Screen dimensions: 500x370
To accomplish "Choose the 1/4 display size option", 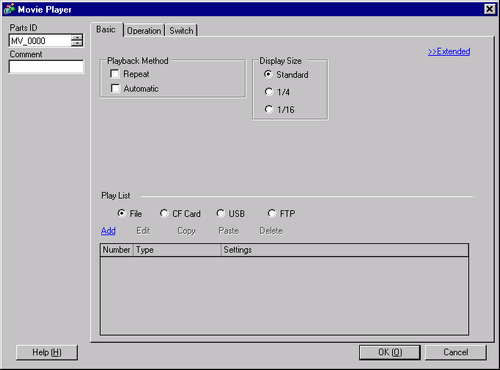I will (x=269, y=91).
